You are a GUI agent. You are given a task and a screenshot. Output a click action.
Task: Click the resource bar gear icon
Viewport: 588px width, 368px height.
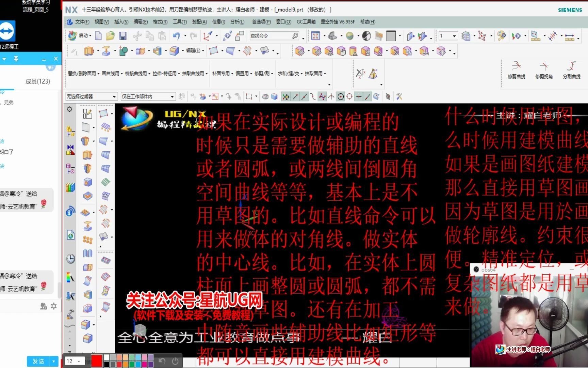click(x=69, y=109)
